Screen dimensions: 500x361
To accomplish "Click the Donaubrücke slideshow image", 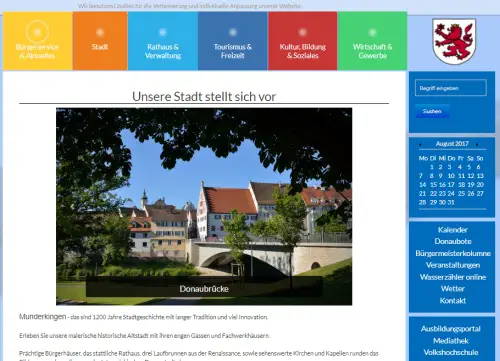I will (x=204, y=206).
